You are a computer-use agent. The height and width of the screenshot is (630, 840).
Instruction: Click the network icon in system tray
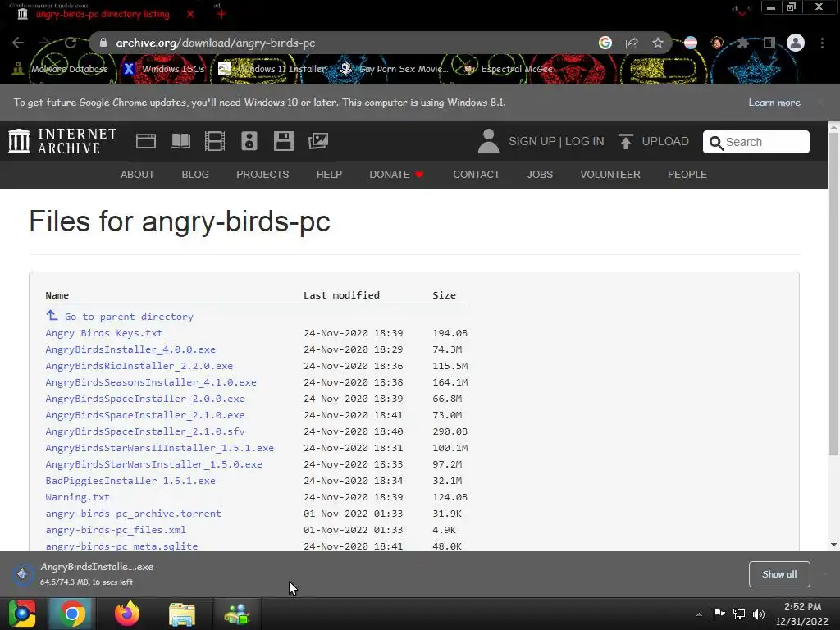(739, 614)
